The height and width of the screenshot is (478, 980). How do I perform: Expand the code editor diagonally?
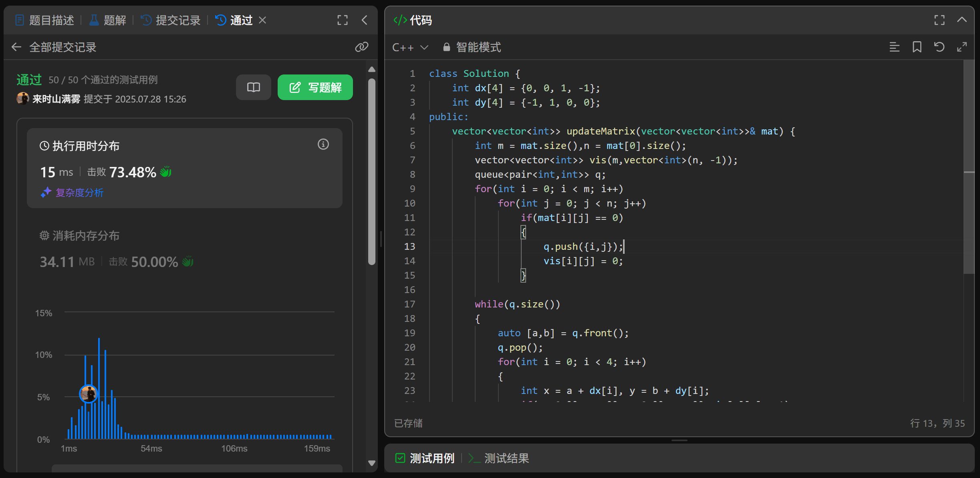962,47
